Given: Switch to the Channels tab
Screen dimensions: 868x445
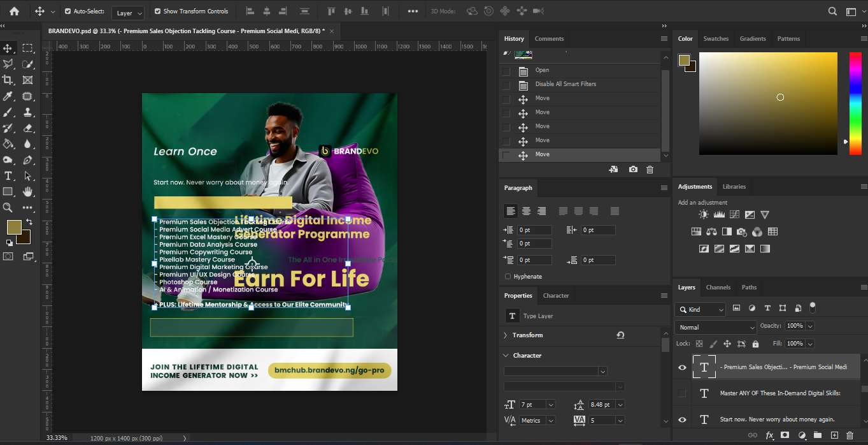Looking at the screenshot, I should (x=718, y=288).
